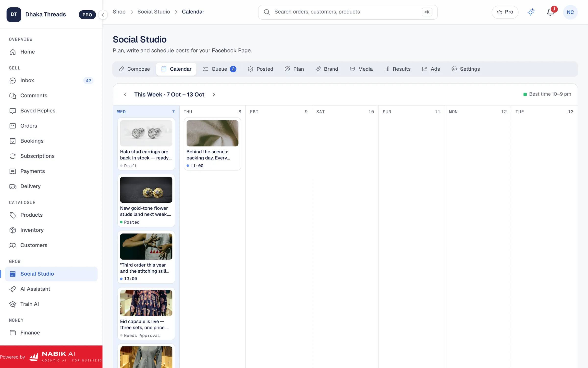Collapse the sidebar with chevron button
Viewport: 588px width, 368px height.
click(103, 15)
